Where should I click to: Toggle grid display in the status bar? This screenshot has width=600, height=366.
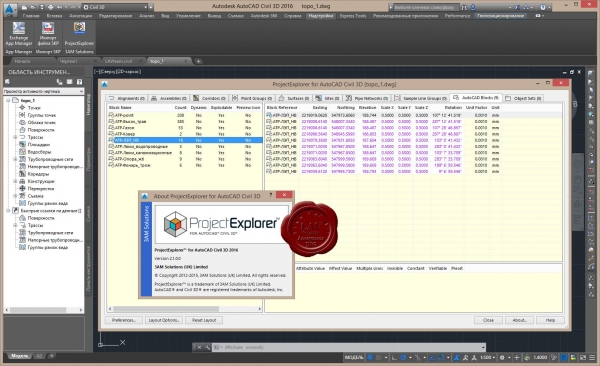[x=370, y=358]
